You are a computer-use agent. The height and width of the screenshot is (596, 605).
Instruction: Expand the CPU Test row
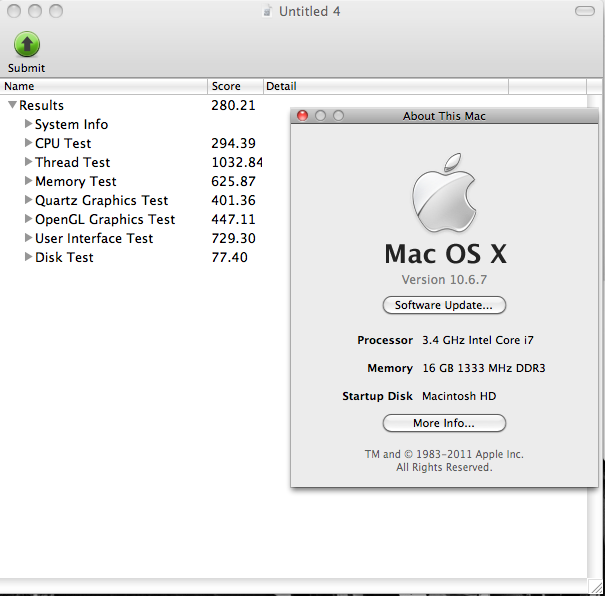28,143
